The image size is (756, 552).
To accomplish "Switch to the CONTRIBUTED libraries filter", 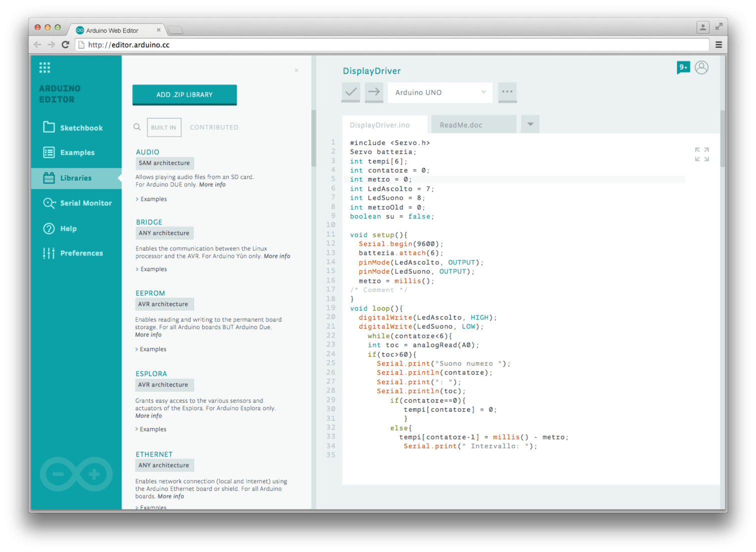I will click(x=214, y=127).
